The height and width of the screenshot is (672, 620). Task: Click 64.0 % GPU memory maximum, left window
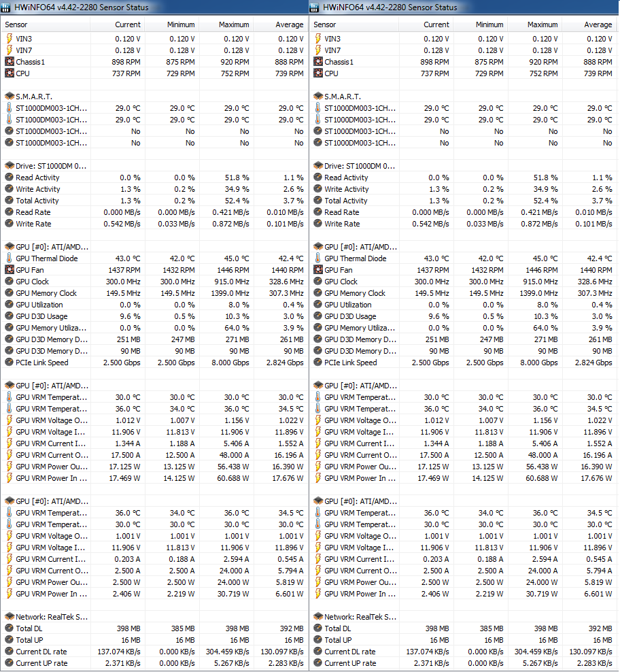(237, 328)
